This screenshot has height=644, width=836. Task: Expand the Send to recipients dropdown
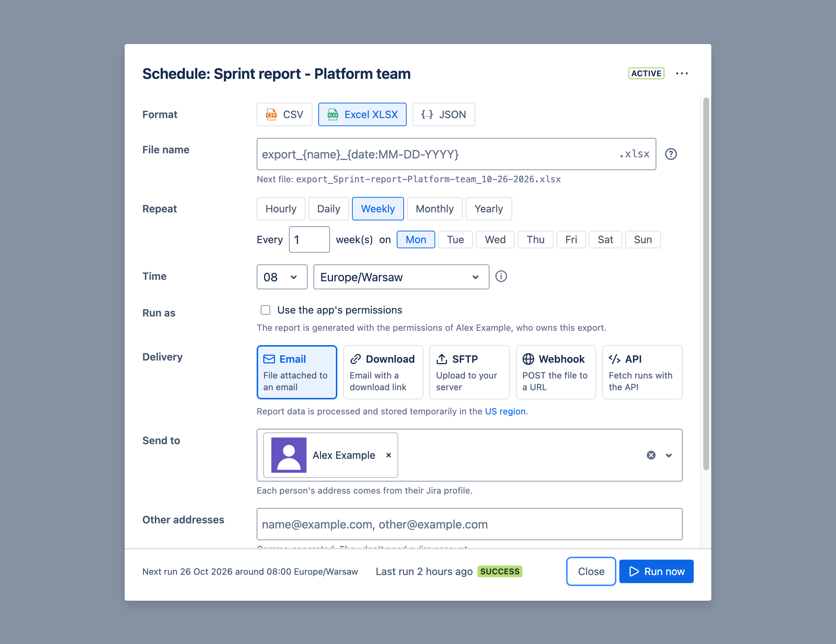tap(669, 455)
